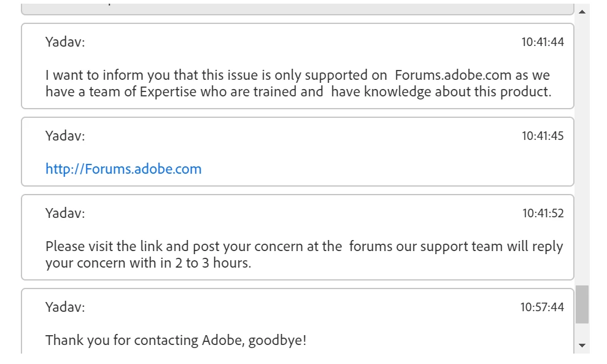Click the 10:41:44 timestamp
The image size is (607, 364).
click(543, 42)
